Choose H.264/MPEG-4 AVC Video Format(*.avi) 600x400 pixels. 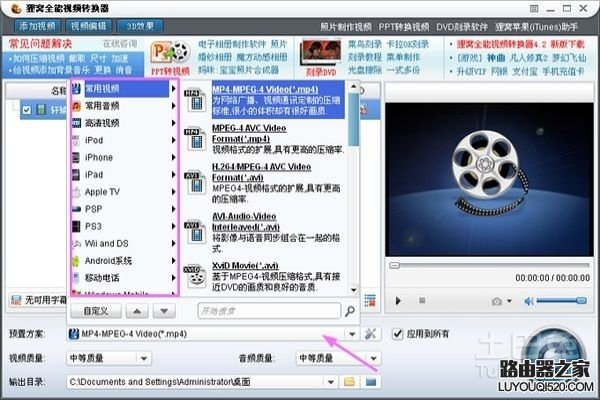(x=264, y=183)
